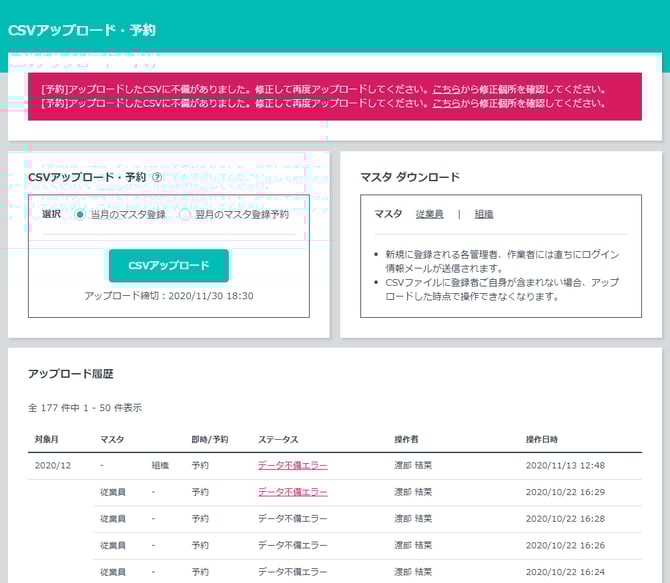The height and width of the screenshot is (583, 670).
Task: Click the マスタ ダウンロード heading
Action: [410, 177]
